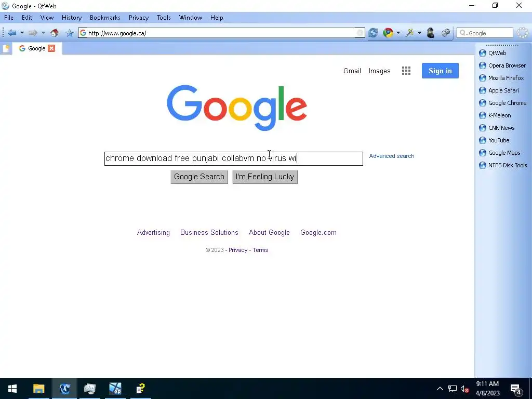
Task: Click the network tray icon
Action: click(x=453, y=389)
